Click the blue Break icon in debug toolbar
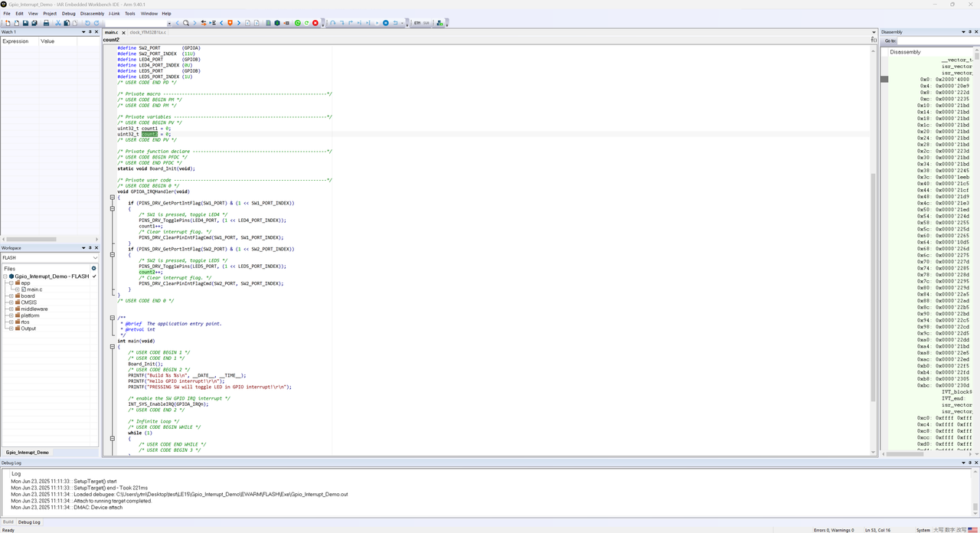Image resolution: width=980 pixels, height=533 pixels. 386,23
